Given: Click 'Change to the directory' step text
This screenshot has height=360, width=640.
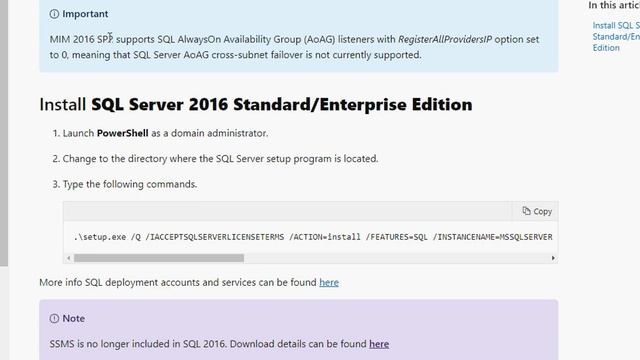Looking at the screenshot, I should tap(220, 159).
